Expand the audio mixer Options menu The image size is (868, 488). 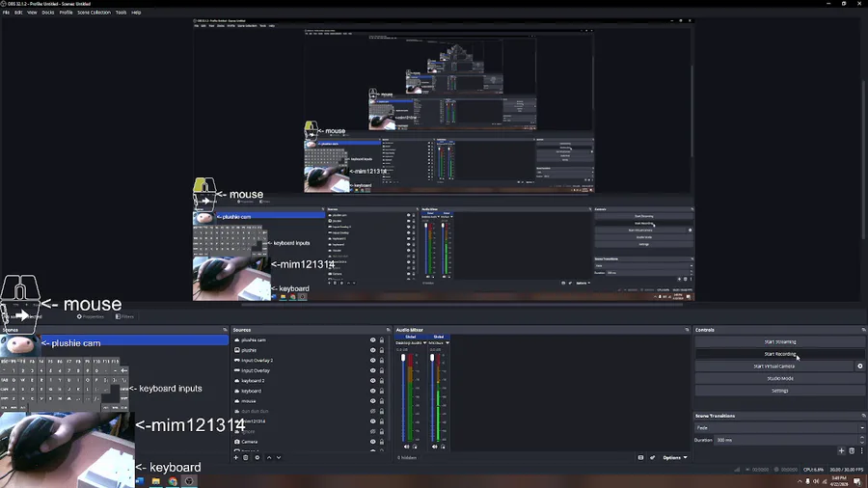click(675, 457)
